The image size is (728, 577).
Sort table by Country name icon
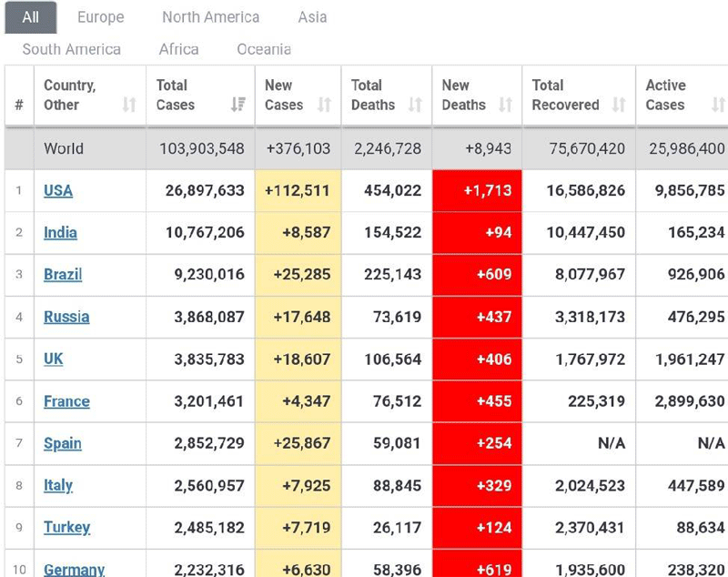(x=128, y=105)
